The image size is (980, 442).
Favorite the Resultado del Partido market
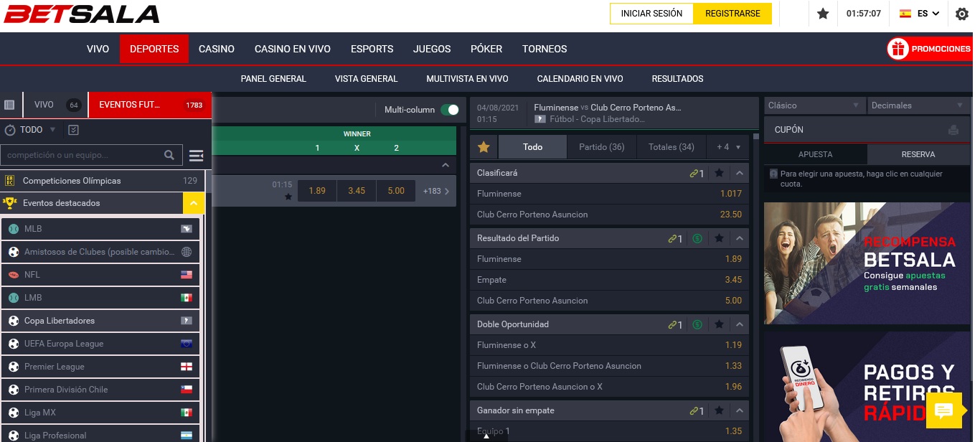coord(719,238)
